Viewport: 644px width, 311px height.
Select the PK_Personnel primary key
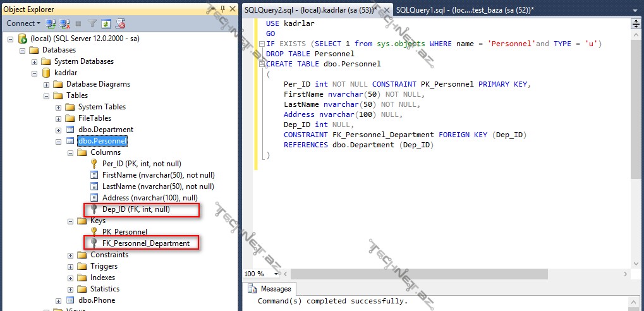pyautogui.click(x=125, y=232)
